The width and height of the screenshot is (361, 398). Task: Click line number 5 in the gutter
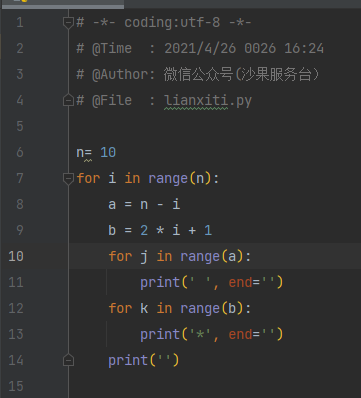point(20,127)
